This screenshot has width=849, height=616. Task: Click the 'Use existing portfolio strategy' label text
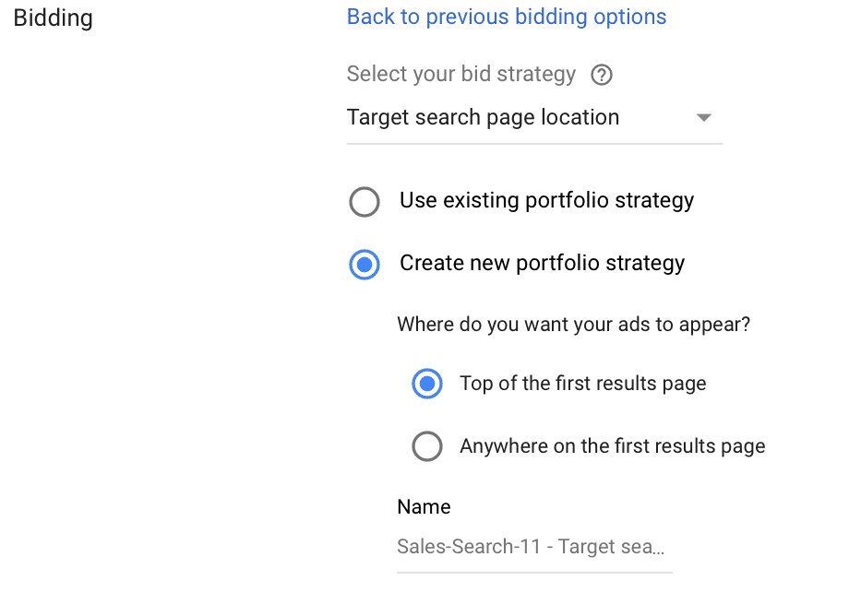click(x=546, y=201)
